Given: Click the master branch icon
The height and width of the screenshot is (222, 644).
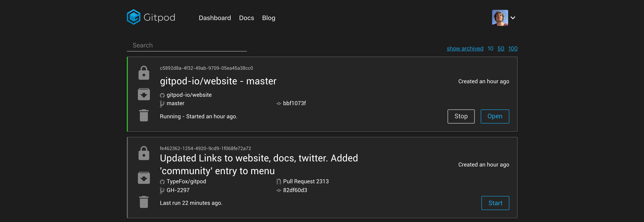Looking at the screenshot, I should (162, 103).
